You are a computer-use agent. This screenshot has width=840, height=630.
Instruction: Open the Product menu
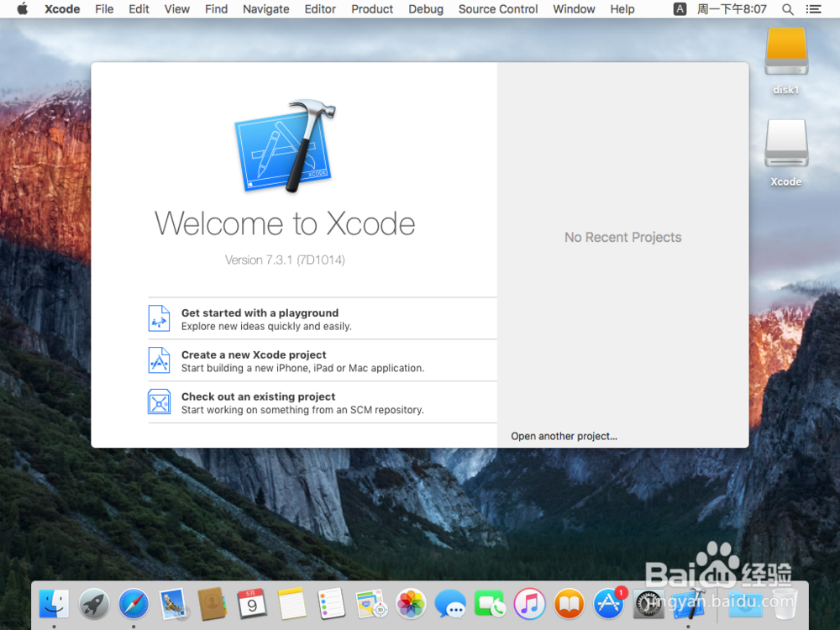pos(372,9)
